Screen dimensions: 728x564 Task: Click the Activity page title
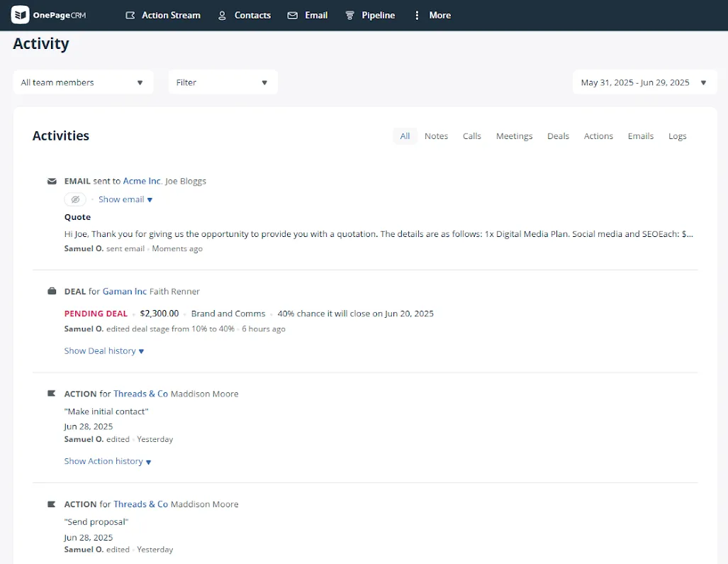click(41, 44)
